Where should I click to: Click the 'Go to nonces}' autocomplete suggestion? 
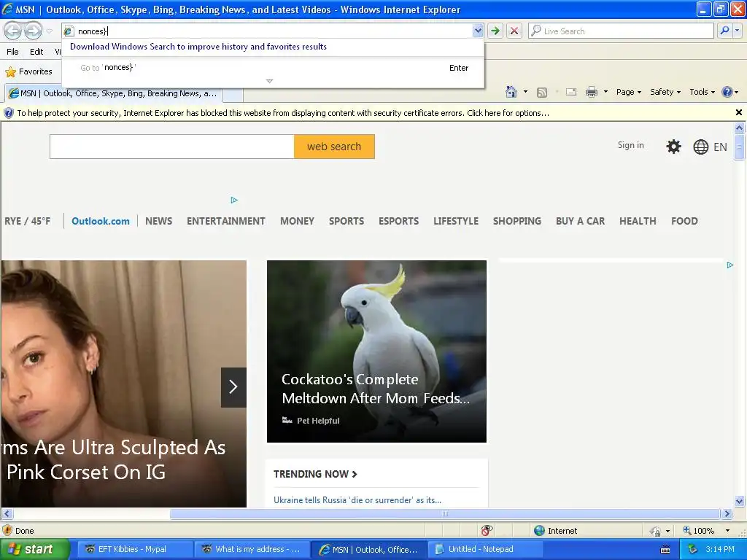coord(273,68)
